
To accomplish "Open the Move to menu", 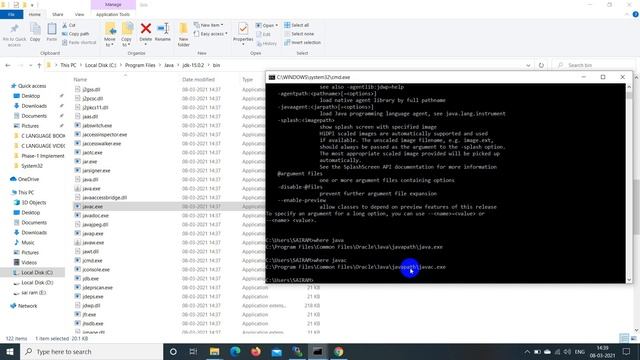I will 110,34.
